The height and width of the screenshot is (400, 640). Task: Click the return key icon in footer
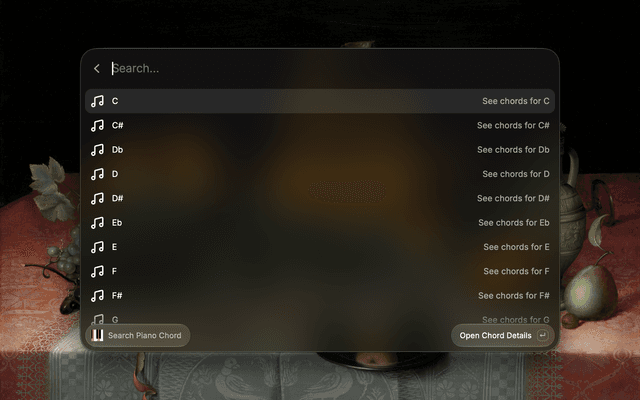(x=542, y=336)
